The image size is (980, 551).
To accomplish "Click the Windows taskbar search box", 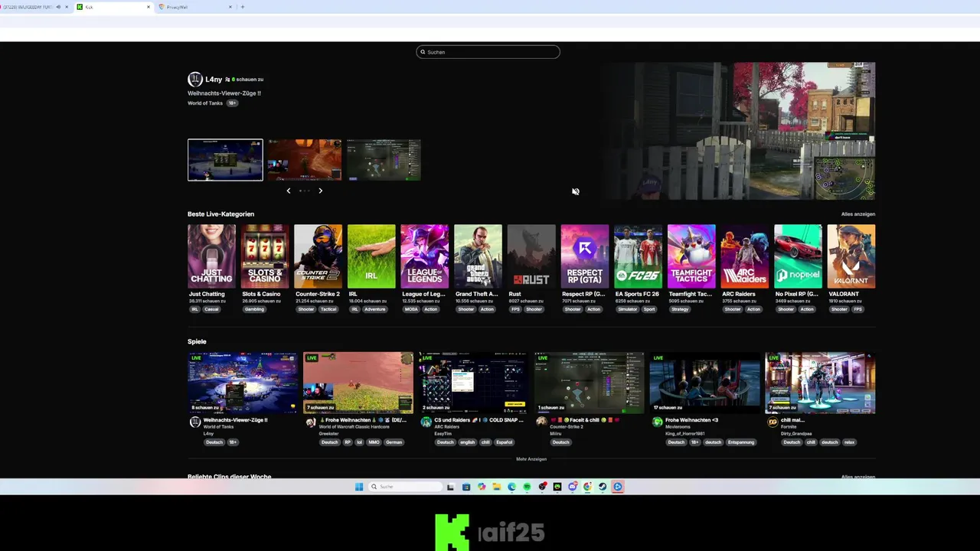I will (406, 487).
